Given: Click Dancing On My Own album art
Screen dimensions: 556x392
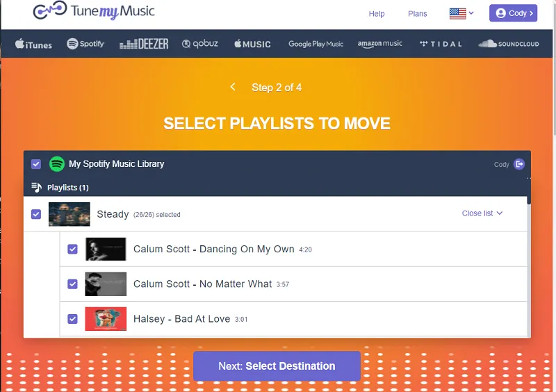Looking at the screenshot, I should [106, 249].
